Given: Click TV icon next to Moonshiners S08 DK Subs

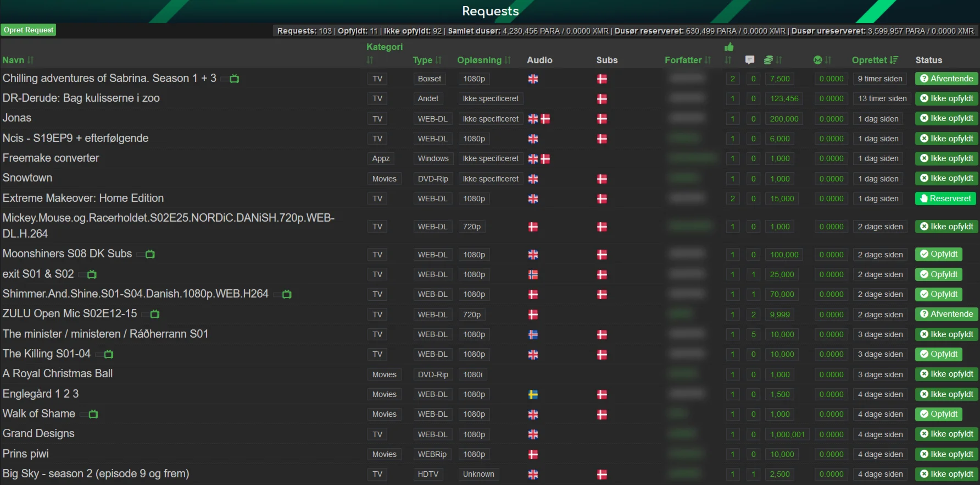Looking at the screenshot, I should [x=150, y=254].
